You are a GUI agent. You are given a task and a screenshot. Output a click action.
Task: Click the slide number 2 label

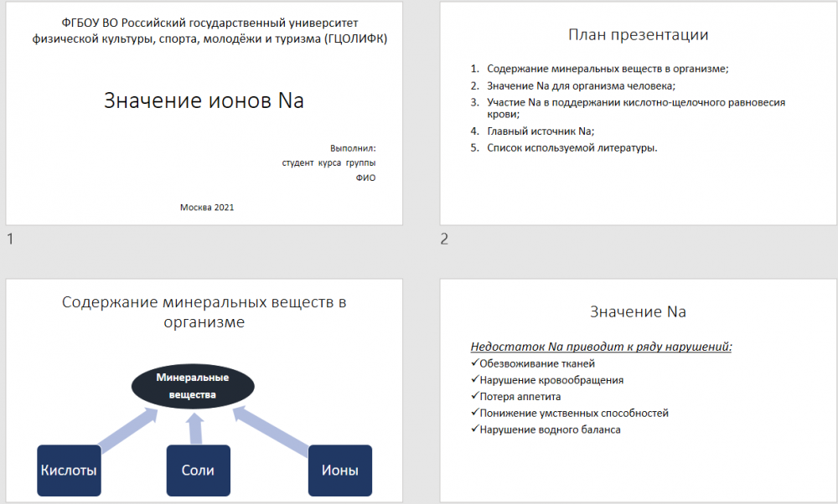(445, 240)
